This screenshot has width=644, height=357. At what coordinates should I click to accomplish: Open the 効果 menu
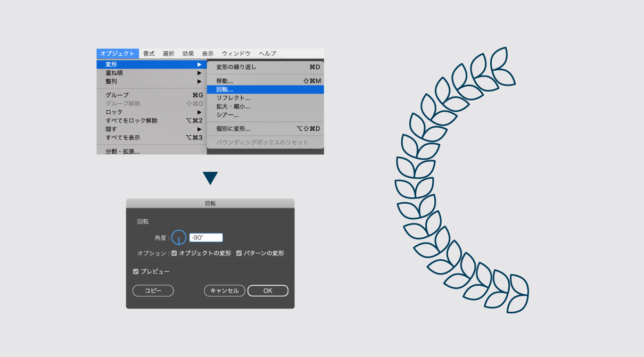tap(188, 54)
